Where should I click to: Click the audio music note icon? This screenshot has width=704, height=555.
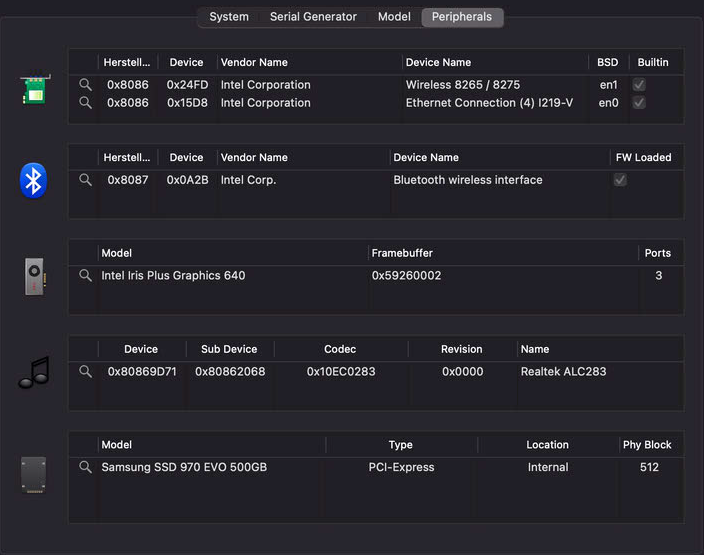pos(33,372)
